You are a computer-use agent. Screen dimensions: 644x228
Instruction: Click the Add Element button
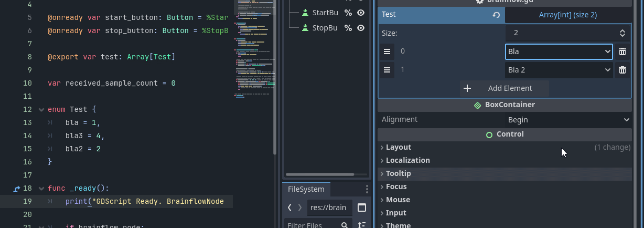(x=504, y=88)
